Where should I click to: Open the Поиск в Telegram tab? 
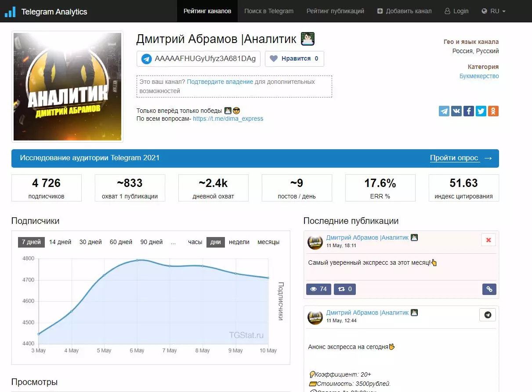pos(269,11)
